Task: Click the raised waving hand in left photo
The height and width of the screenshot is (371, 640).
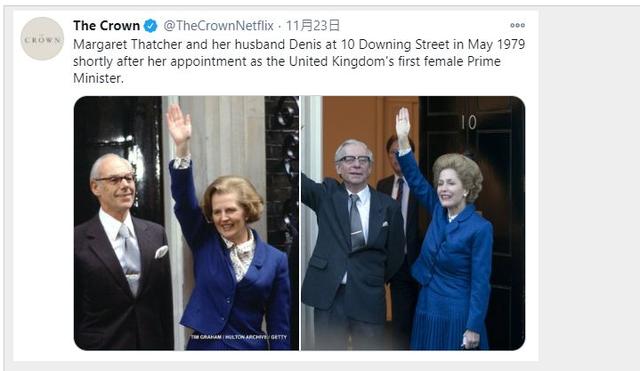Action: [x=179, y=124]
